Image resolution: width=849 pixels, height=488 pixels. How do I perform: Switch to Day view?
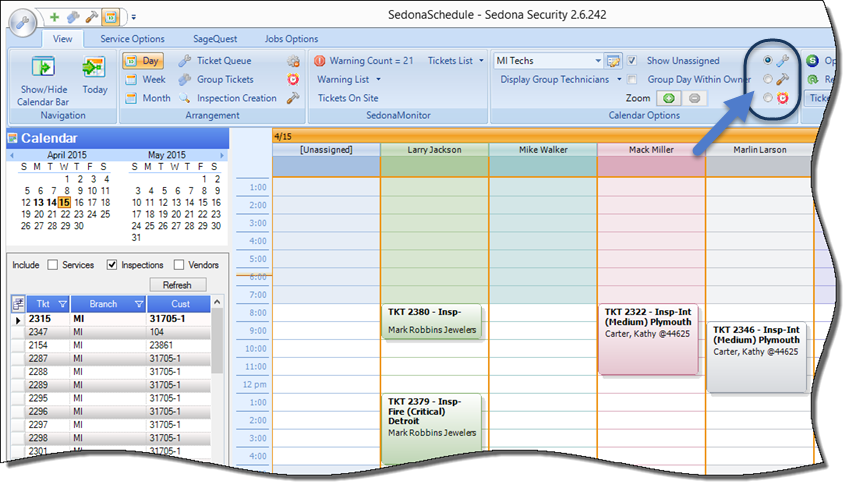click(x=143, y=61)
